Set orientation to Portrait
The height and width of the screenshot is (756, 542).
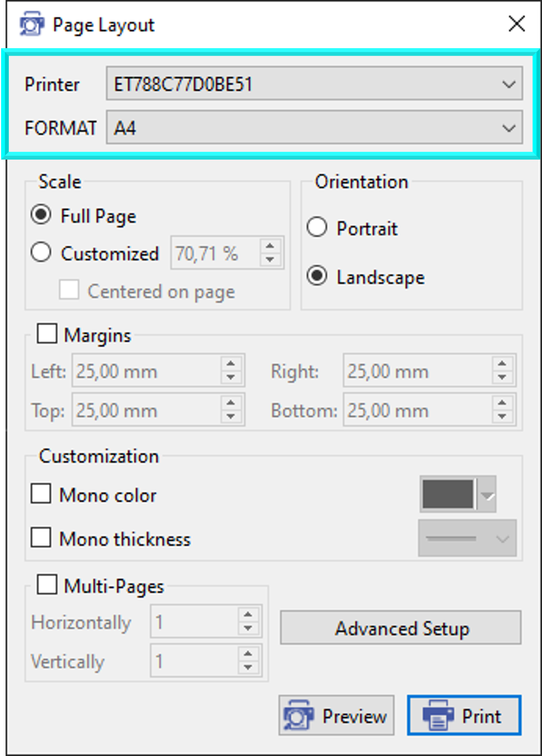point(317,227)
